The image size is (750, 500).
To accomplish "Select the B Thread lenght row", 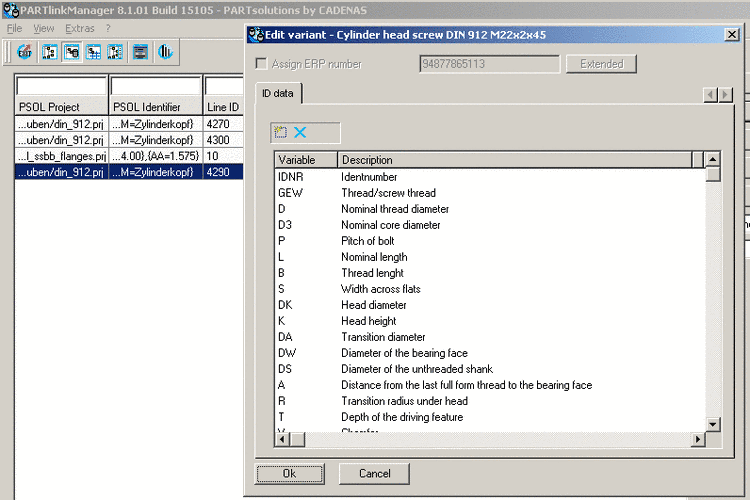I will coord(490,273).
